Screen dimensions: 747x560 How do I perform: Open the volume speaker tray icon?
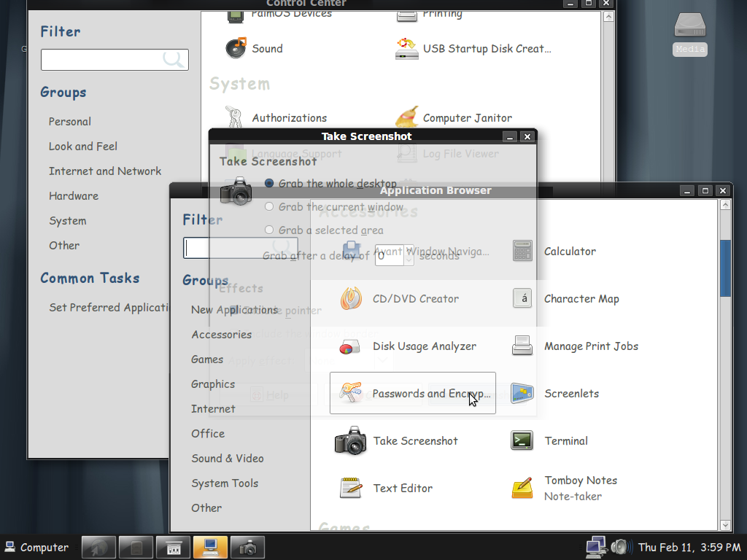click(621, 547)
